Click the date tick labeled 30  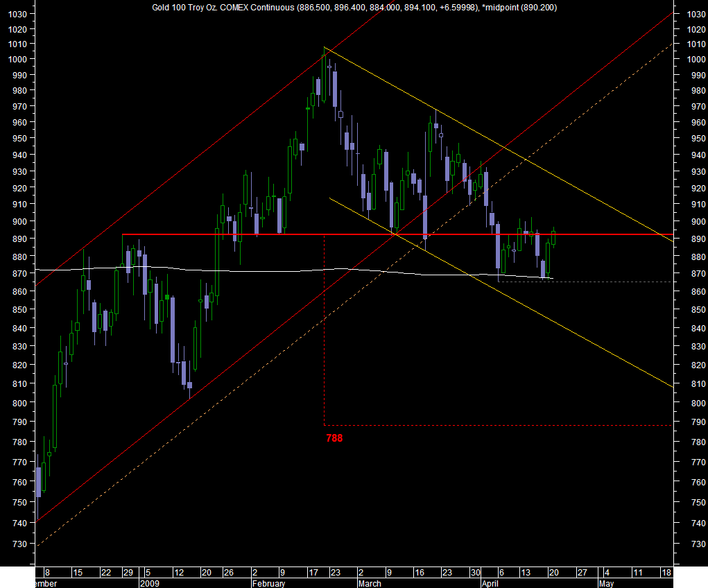(x=475, y=573)
